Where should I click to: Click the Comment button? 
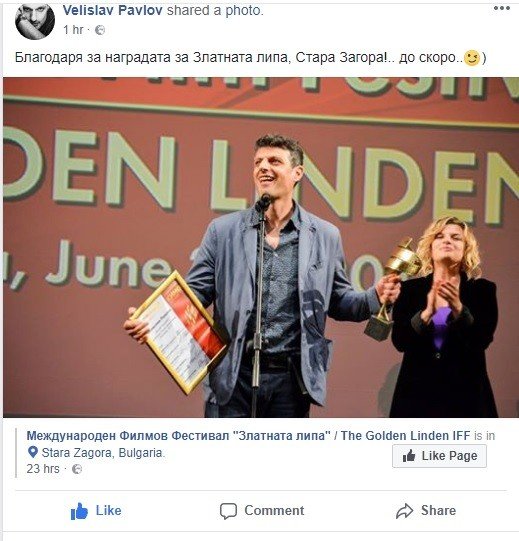click(262, 511)
